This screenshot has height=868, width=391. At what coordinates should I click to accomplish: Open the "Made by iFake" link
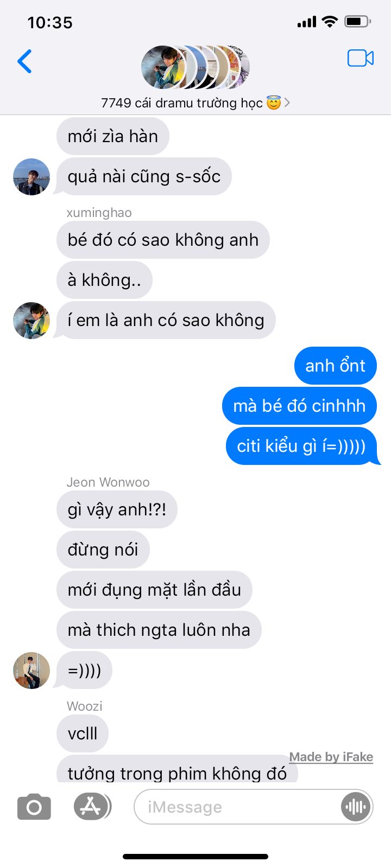point(331,757)
